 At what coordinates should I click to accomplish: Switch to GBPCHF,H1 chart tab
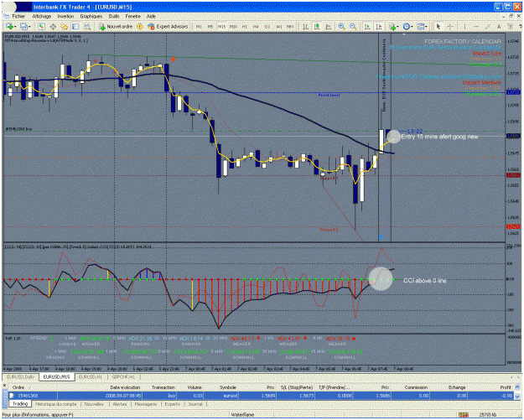coord(123,377)
